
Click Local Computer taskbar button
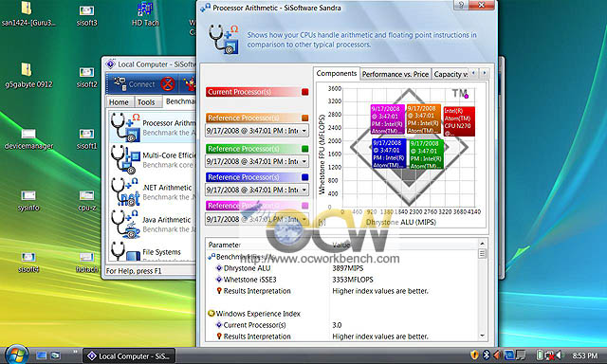point(129,355)
